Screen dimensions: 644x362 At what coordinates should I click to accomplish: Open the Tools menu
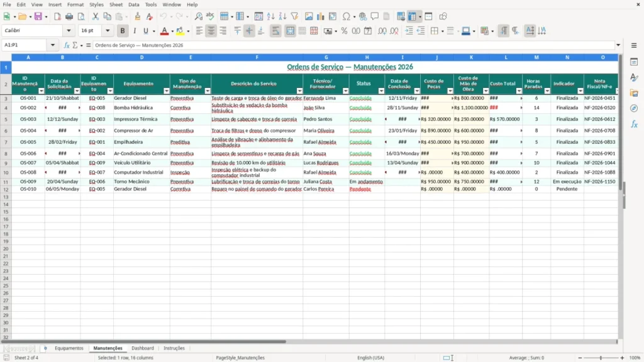click(151, 4)
